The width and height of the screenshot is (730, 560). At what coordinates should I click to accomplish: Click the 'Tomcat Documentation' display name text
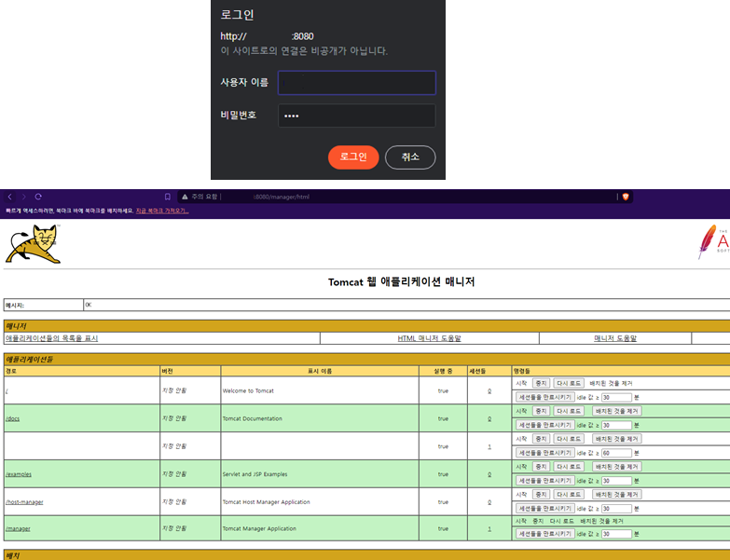(253, 418)
